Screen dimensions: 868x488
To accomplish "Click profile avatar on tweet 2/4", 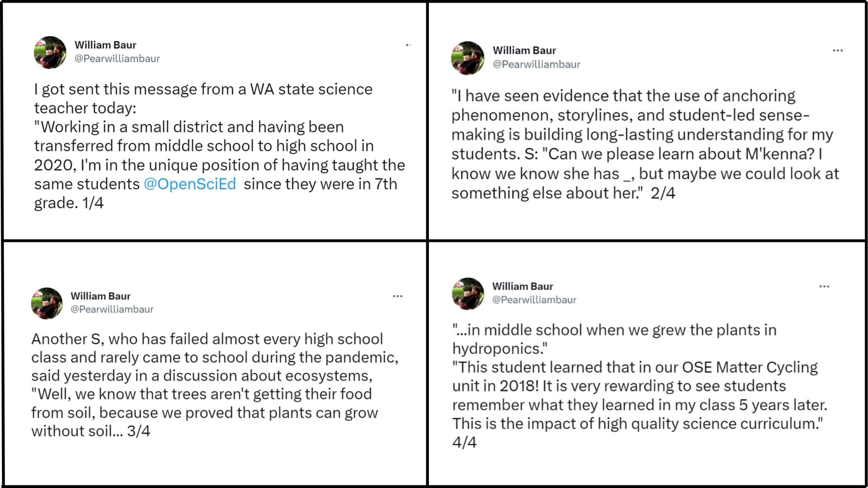I will click(x=468, y=58).
